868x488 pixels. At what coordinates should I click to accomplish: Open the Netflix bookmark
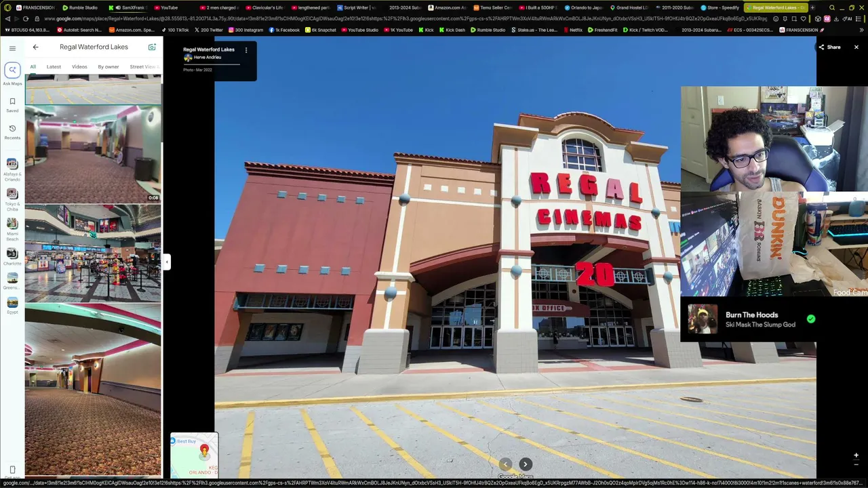[572, 30]
